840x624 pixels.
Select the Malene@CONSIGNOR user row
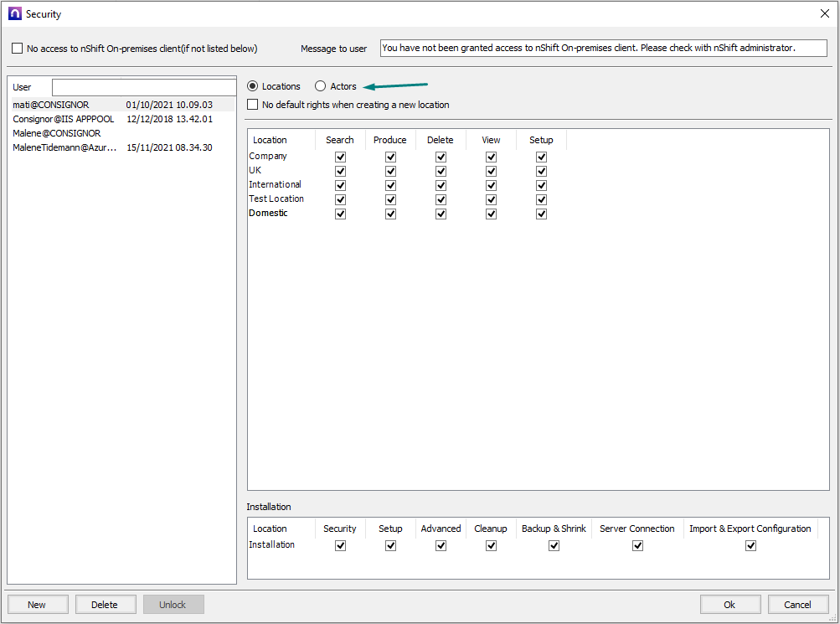(57, 133)
